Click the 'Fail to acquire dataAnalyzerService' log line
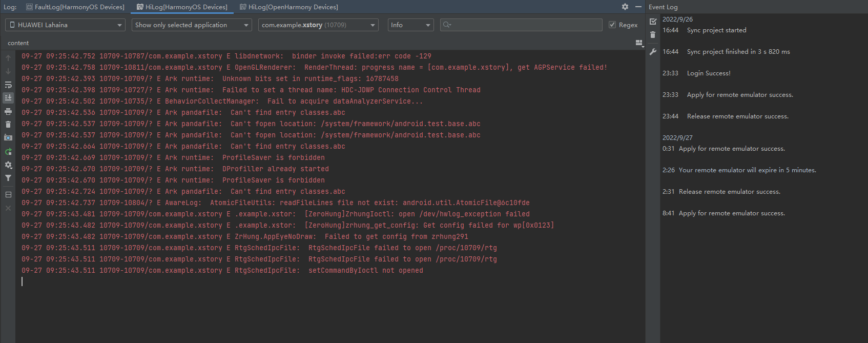Image resolution: width=868 pixels, height=343 pixels. [x=222, y=101]
